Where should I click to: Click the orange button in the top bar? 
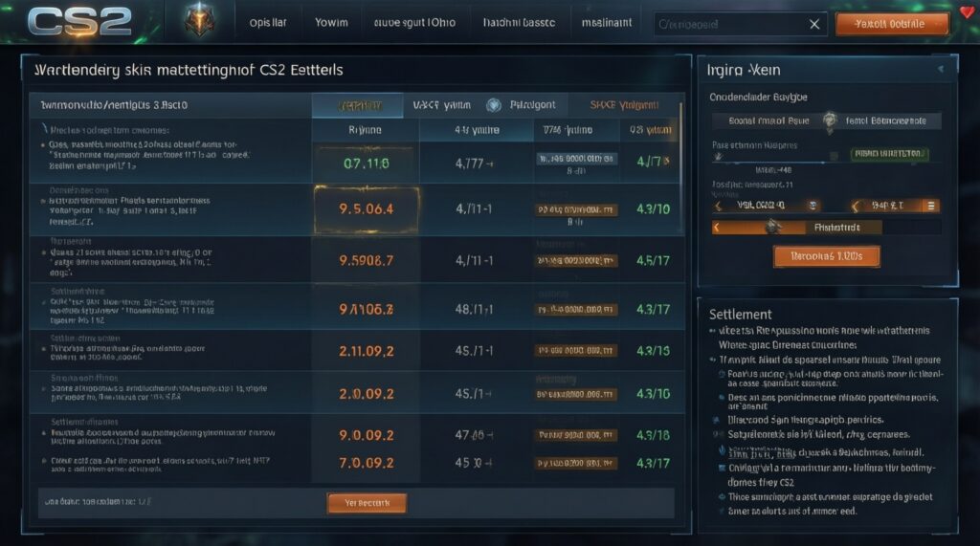tap(891, 24)
